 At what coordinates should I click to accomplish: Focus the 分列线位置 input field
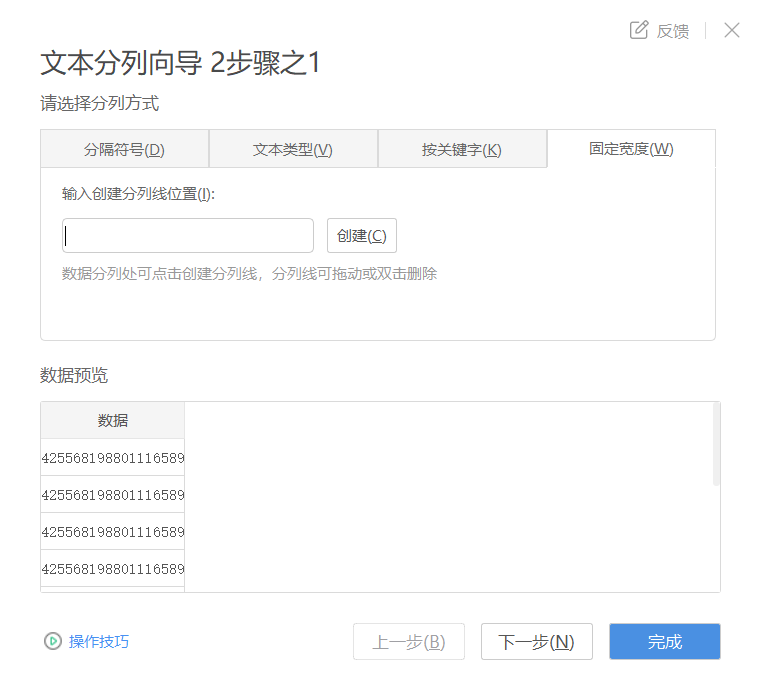[x=188, y=236]
